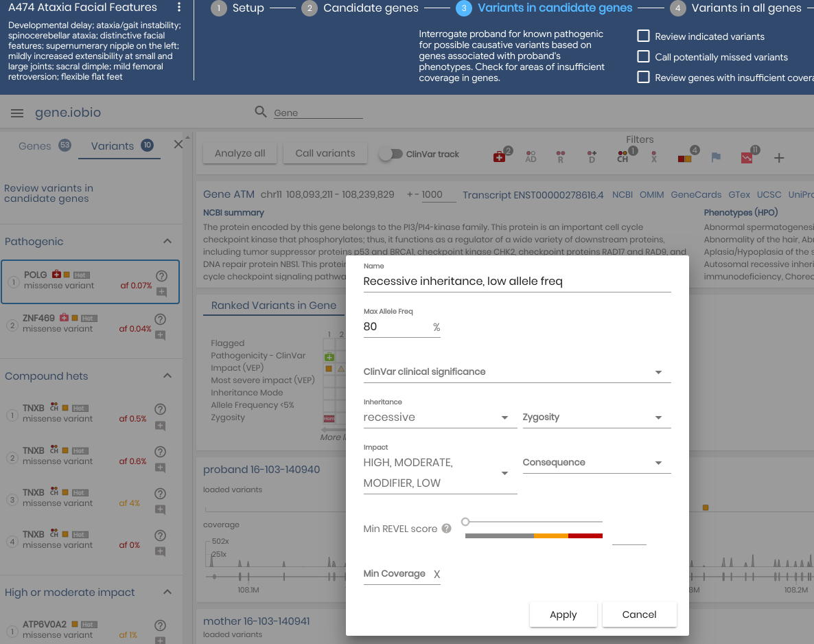This screenshot has width=814, height=644.
Task: Select the autosomal dominant (AD) inheritance filter
Action: 531,157
